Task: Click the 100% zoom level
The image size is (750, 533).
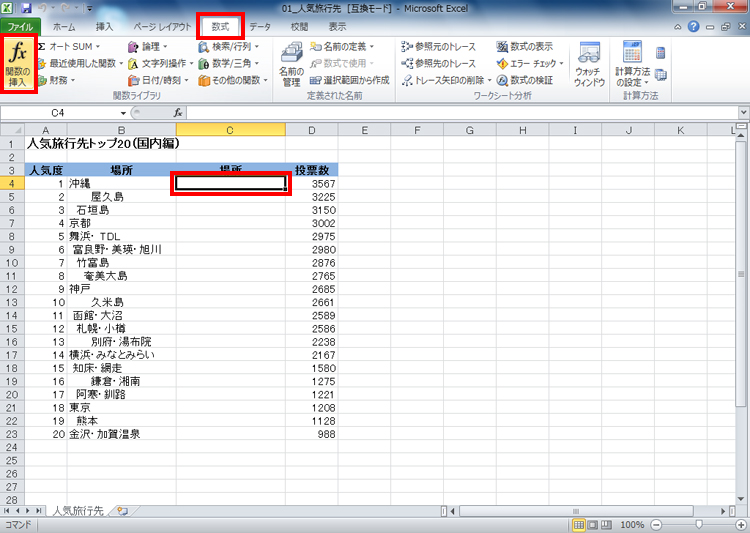Action: (631, 525)
